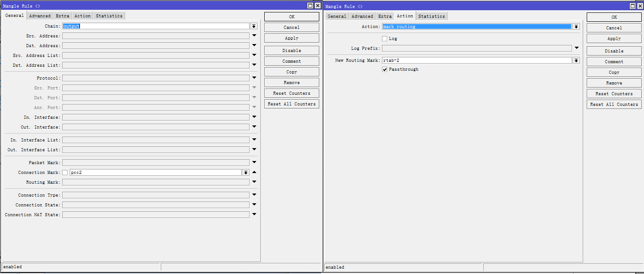The width and height of the screenshot is (644, 274).
Task: Expand the Protocol field arrow
Action: point(254,78)
